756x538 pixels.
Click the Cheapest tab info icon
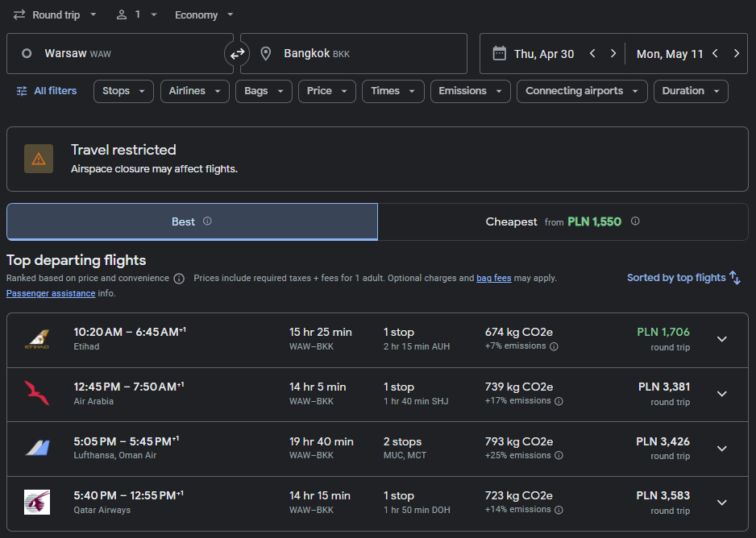(635, 221)
